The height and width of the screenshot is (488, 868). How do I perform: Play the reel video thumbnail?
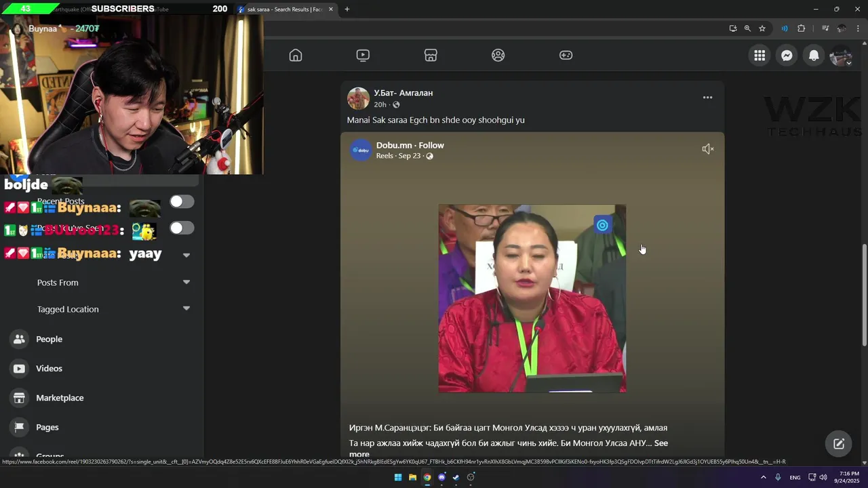tap(532, 298)
